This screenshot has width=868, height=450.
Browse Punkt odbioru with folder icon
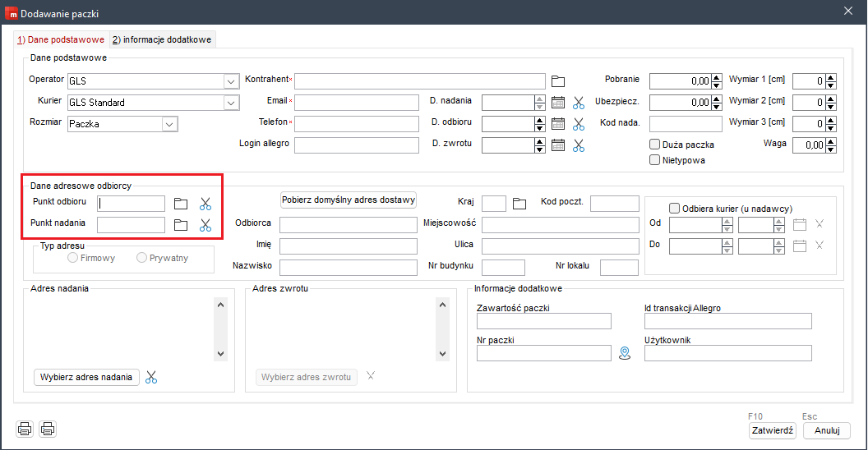click(x=182, y=204)
